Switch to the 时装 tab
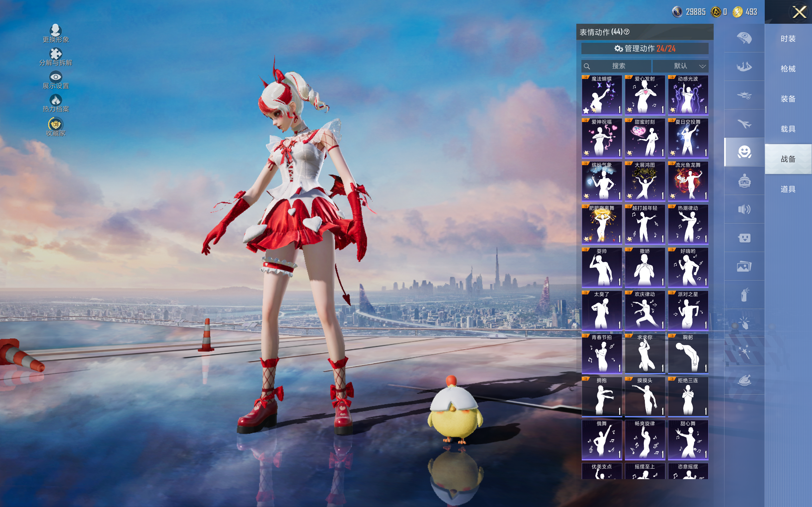Image resolution: width=812 pixels, height=507 pixels. pyautogui.click(x=788, y=39)
